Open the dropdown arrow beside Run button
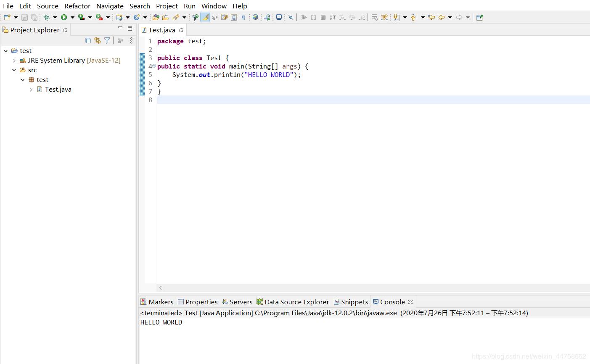The width and height of the screenshot is (590, 364). [x=72, y=17]
